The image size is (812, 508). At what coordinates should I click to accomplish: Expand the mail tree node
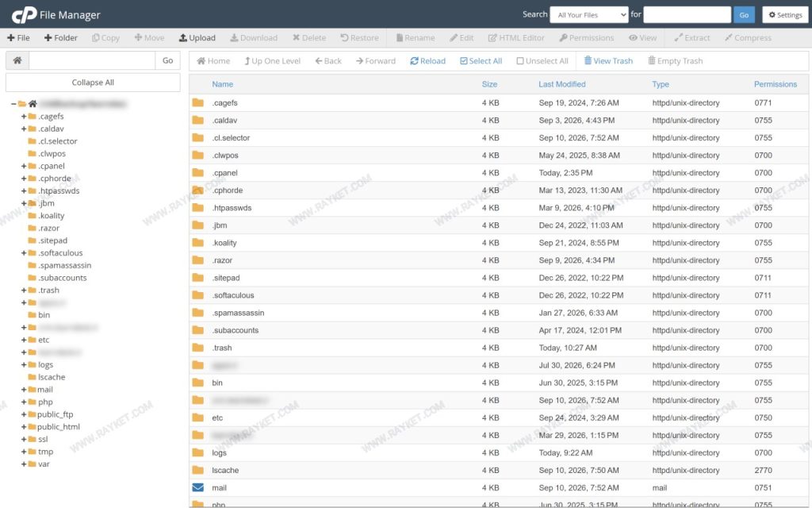[x=24, y=389]
